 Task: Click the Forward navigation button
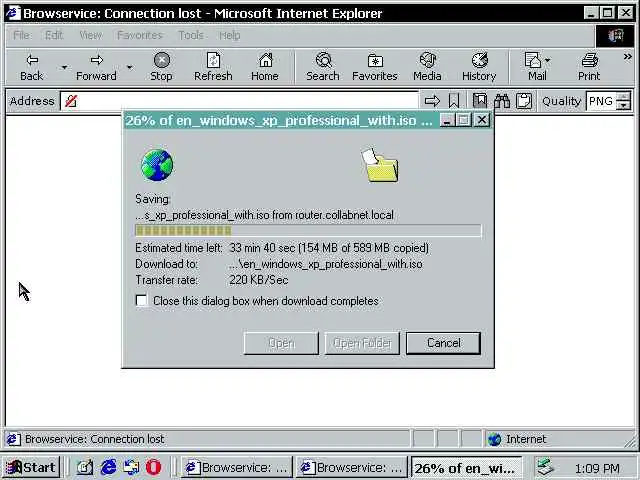click(96, 67)
